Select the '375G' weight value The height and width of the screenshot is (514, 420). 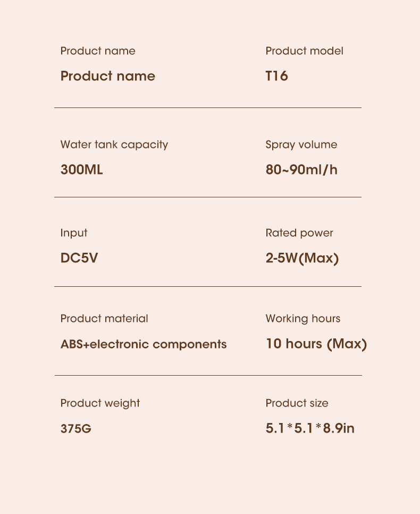click(x=76, y=428)
